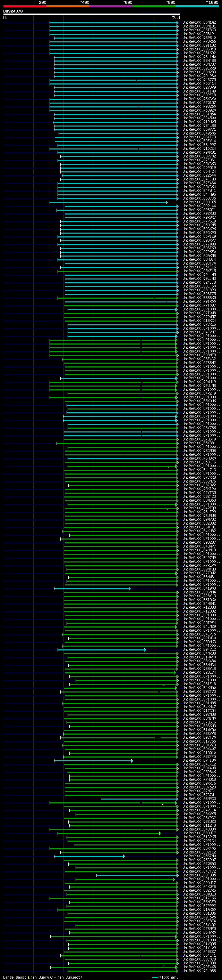Click the cyan alignment bar for UniRef100_B9FCL2
Viewport: 222px width, 980px height.
(x=102, y=650)
